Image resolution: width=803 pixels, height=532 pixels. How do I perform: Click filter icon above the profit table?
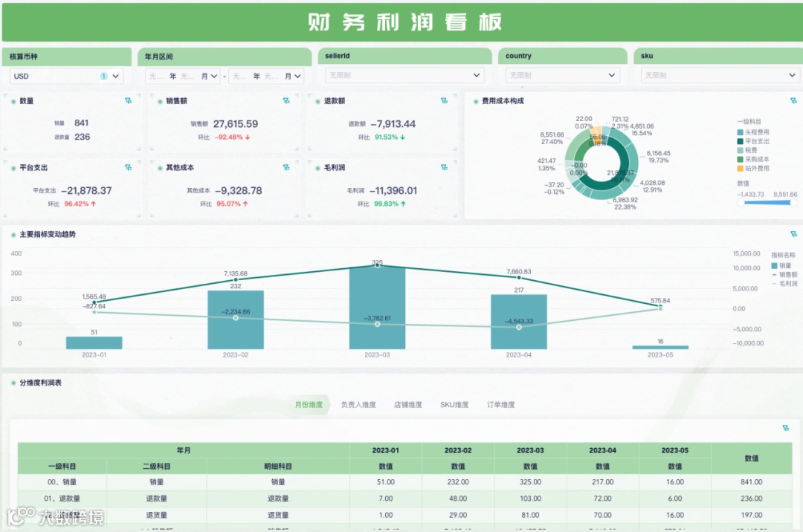786,428
